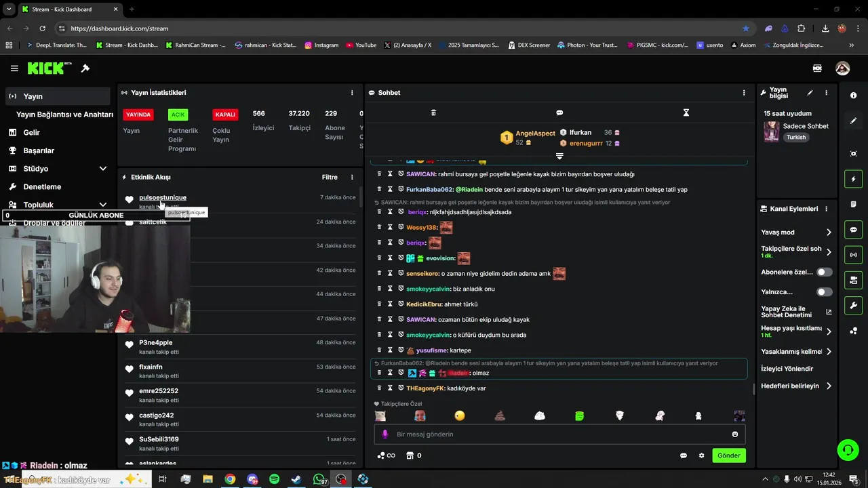This screenshot has width=868, height=488.
Task: Click the red KAPALI multi-stream badge
Action: point(225,115)
